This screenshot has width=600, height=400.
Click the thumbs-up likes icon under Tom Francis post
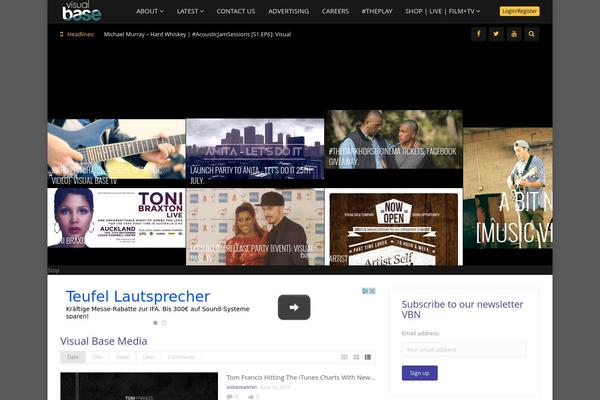[251, 397]
